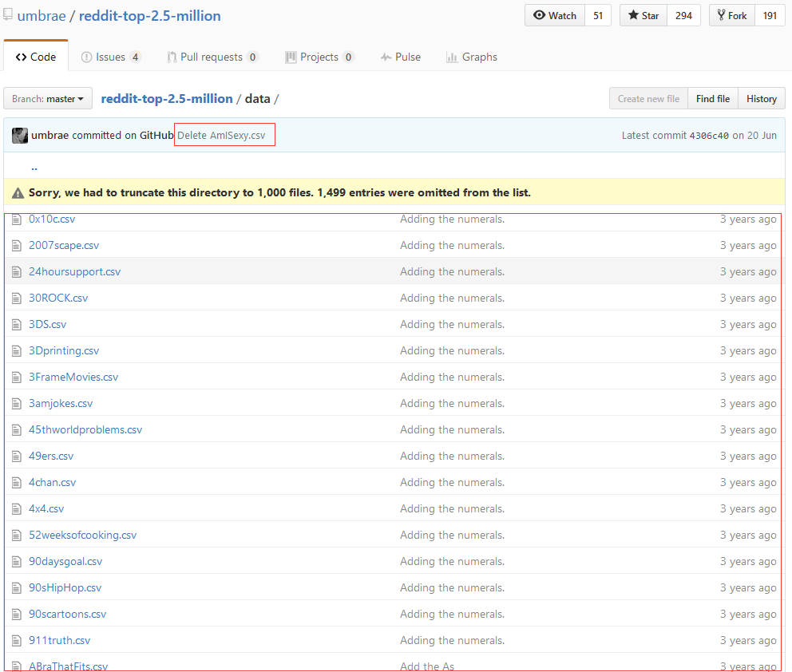Go to the Projects tab
This screenshot has width=792, height=672.
319,57
